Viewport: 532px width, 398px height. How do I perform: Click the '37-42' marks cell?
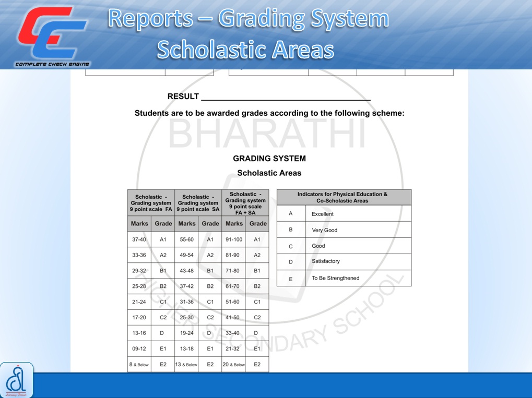(x=186, y=286)
